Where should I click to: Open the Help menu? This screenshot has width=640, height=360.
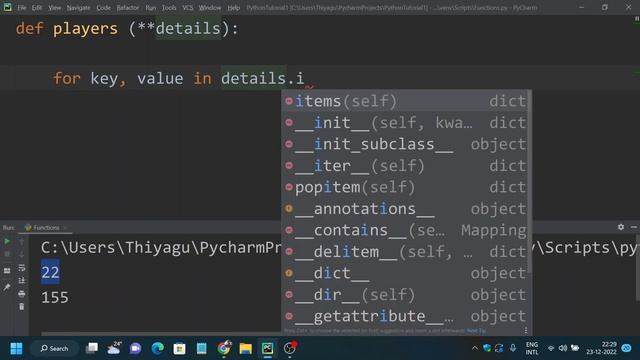(233, 8)
